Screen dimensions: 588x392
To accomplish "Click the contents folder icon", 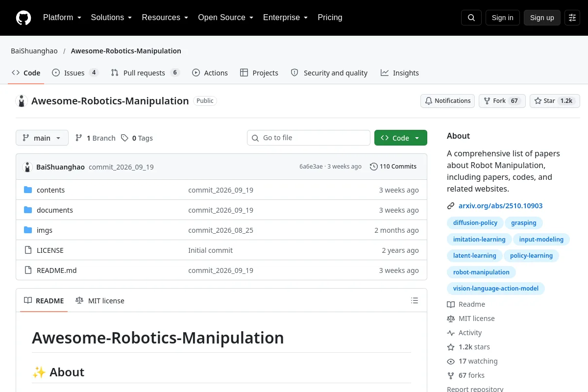I will coord(28,190).
